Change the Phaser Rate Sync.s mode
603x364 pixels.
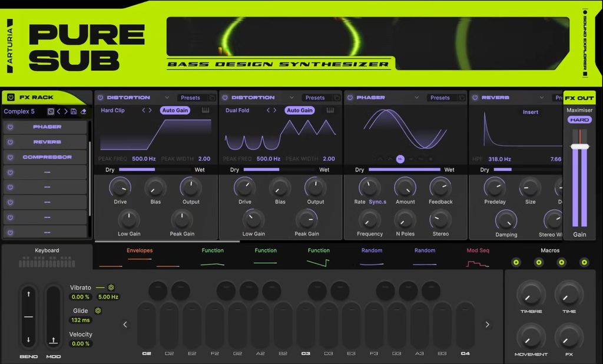(x=377, y=201)
